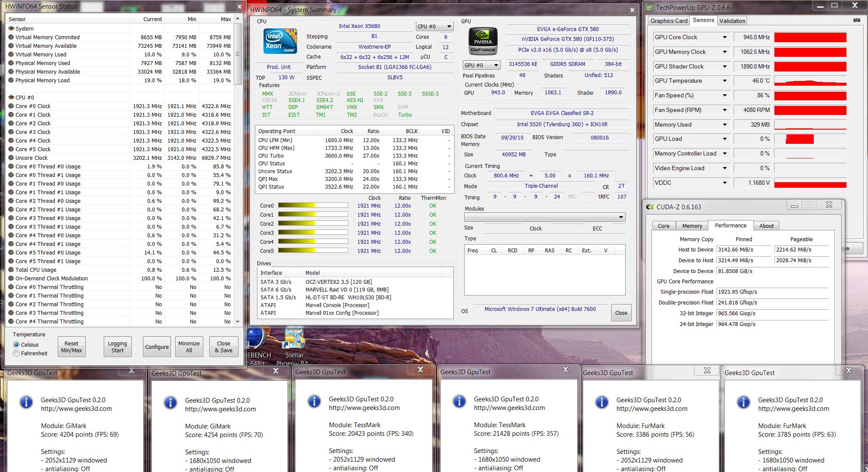Click the GPU-Z camera screenshot icon
Viewport: 868px width, 472px height.
pos(856,20)
